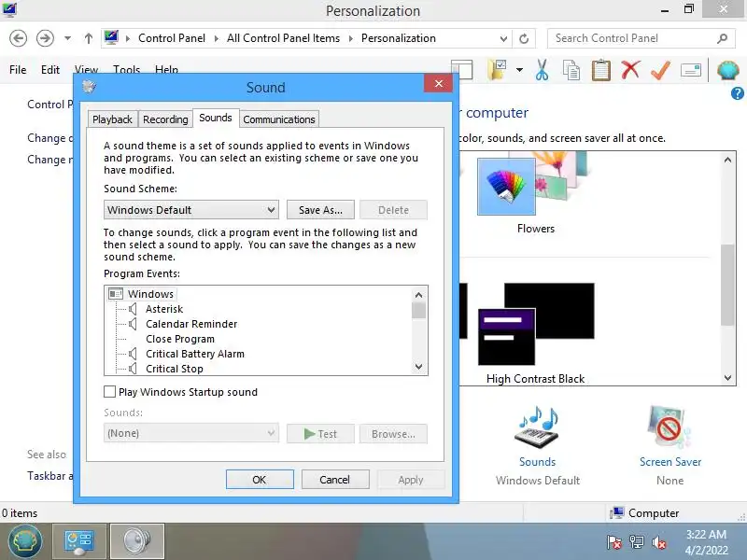Select the Critical Stop event
Screen dimensions: 747x560
click(x=175, y=369)
